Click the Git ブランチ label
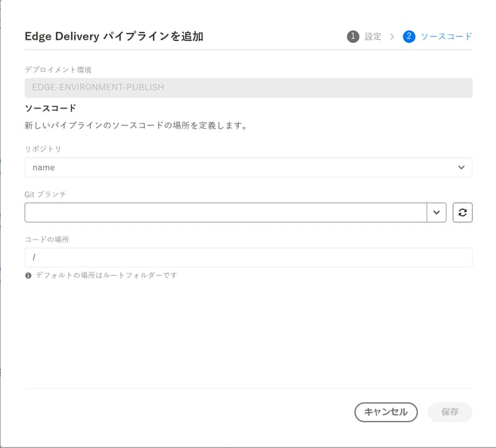This screenshot has width=496, height=448. 45,194
